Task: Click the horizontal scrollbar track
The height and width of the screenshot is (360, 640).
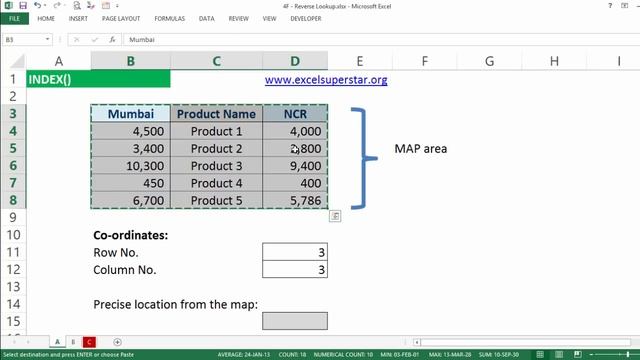Action: pyautogui.click(x=526, y=342)
